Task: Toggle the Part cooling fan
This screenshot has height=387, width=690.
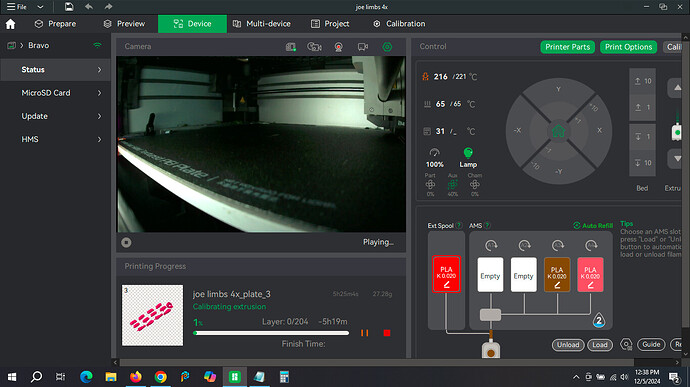Action: 430,184
